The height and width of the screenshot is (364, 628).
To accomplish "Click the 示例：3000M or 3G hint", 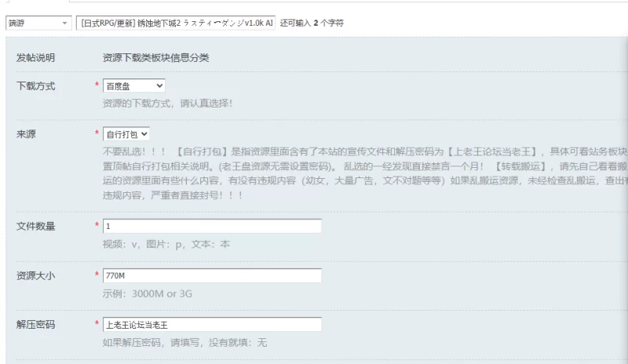I will tap(147, 294).
